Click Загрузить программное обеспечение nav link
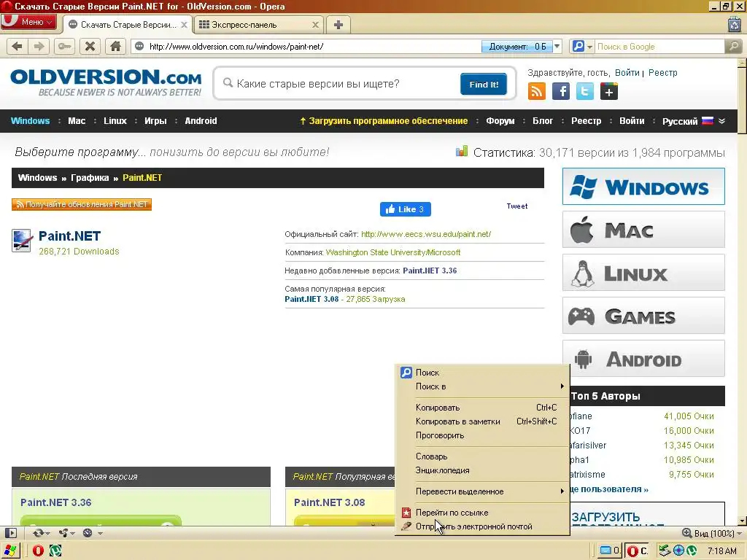The image size is (747, 560). click(x=384, y=121)
